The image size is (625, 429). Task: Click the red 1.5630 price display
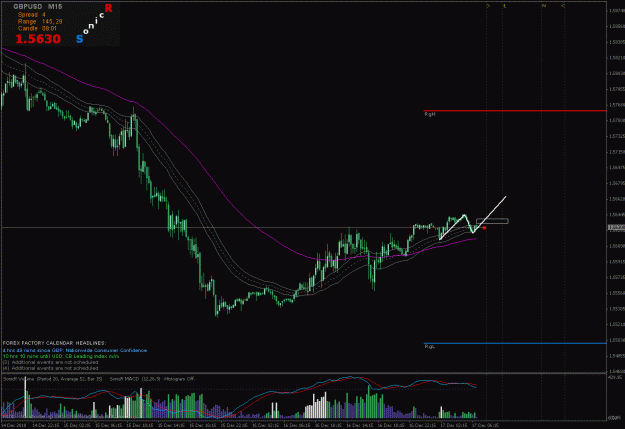[38, 39]
